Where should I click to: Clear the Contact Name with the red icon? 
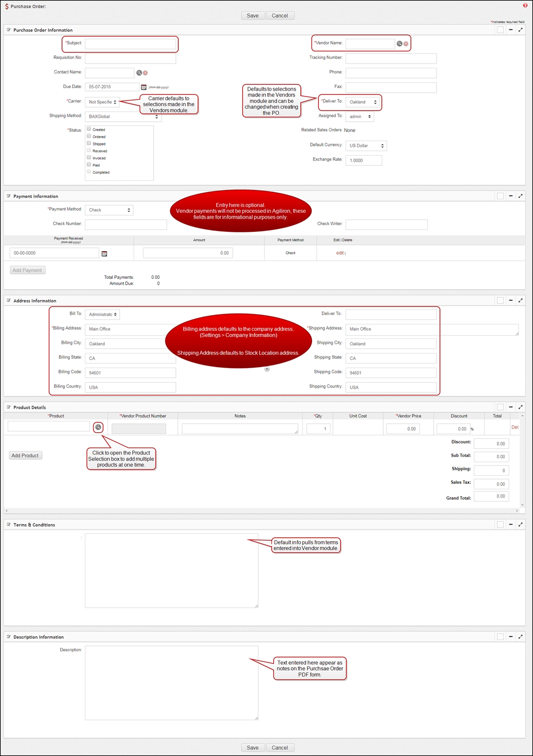(x=145, y=73)
